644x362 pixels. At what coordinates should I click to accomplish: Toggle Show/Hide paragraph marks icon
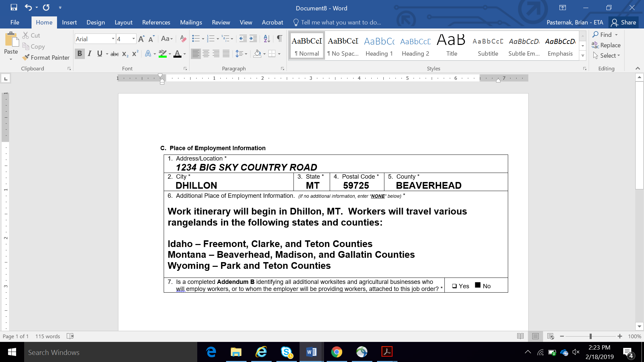click(279, 39)
